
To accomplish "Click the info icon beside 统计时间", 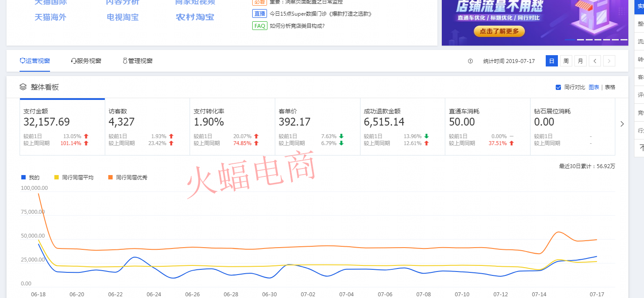I will 470,61.
